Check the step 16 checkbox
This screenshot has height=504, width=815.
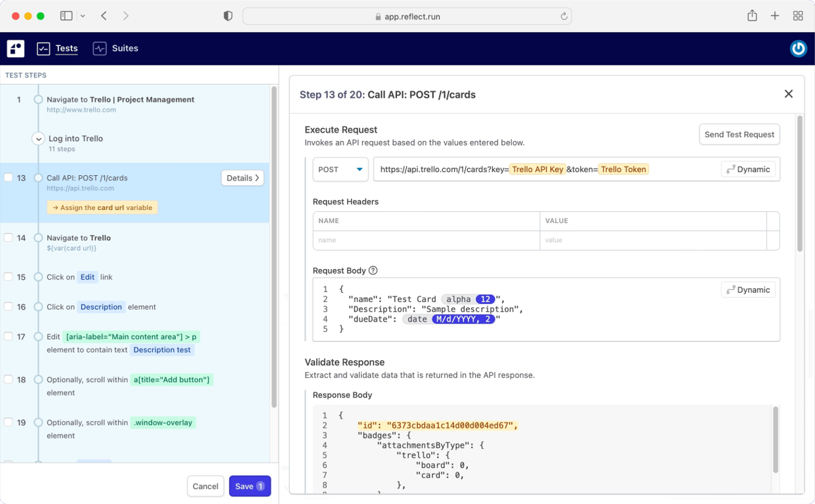click(9, 306)
